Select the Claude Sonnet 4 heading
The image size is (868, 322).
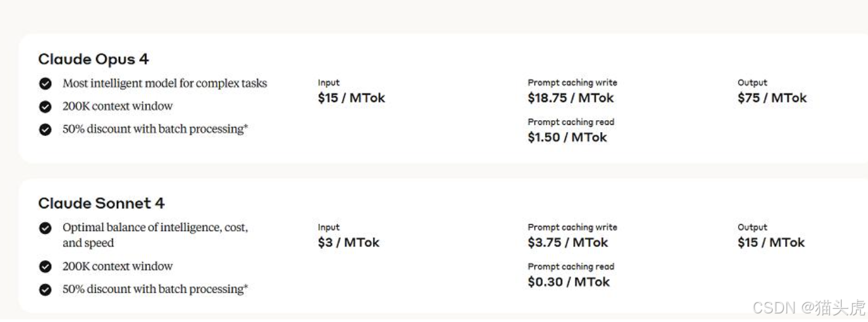pos(101,203)
